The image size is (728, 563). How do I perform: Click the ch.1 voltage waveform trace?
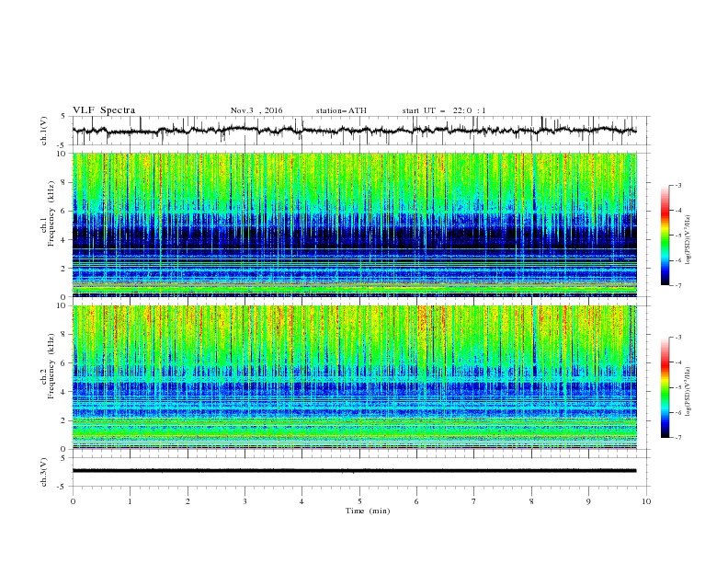[x=354, y=130]
